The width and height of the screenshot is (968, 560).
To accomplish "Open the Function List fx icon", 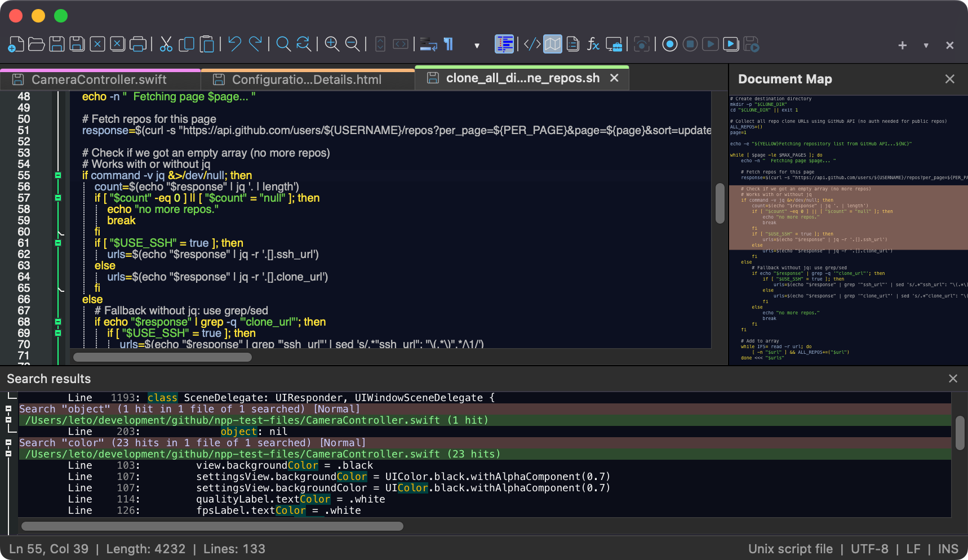I will [593, 44].
